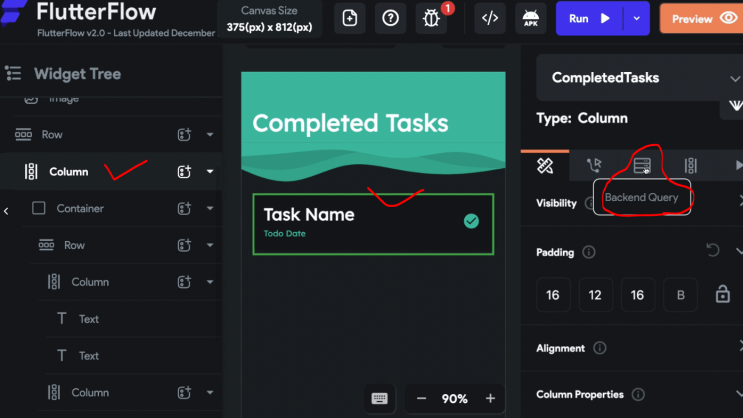The width and height of the screenshot is (743, 418).
Task: Add widget to Row under Container
Action: pos(184,245)
